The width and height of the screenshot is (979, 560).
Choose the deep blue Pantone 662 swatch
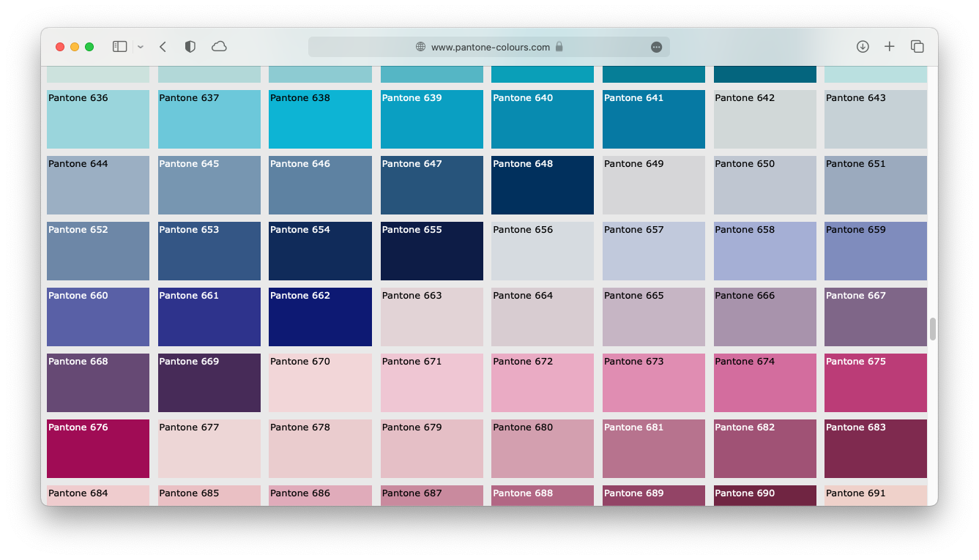click(x=320, y=317)
